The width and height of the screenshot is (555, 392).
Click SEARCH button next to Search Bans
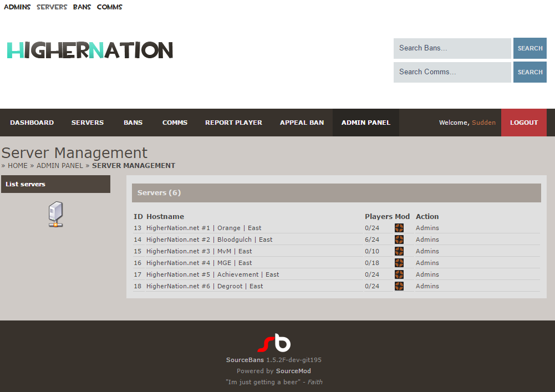[530, 48]
